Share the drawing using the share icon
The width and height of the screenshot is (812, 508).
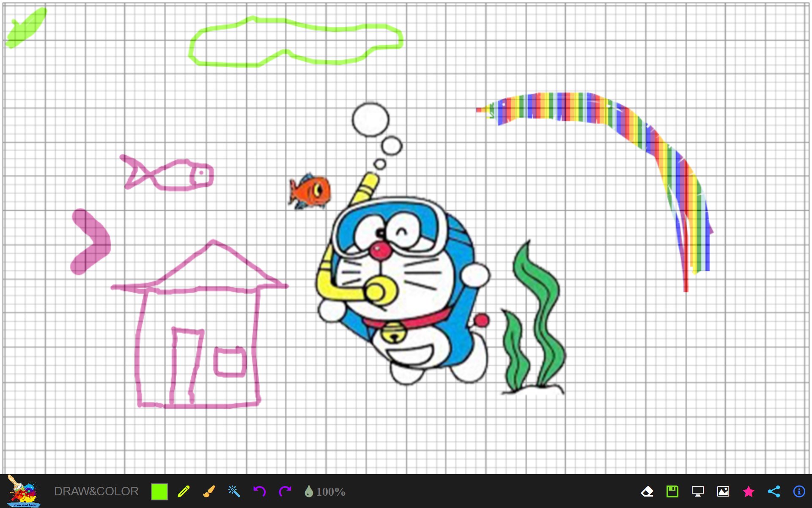(774, 491)
